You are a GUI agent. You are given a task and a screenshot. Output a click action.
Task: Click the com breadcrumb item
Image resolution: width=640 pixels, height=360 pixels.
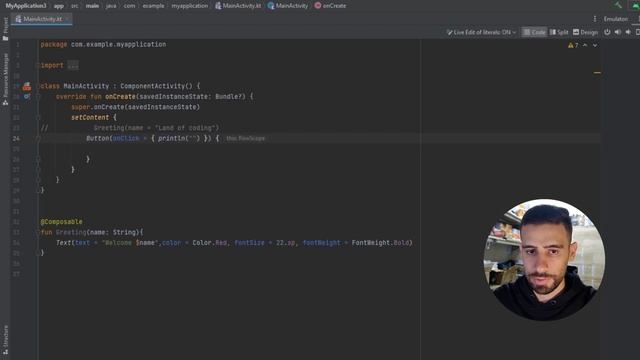tap(129, 6)
